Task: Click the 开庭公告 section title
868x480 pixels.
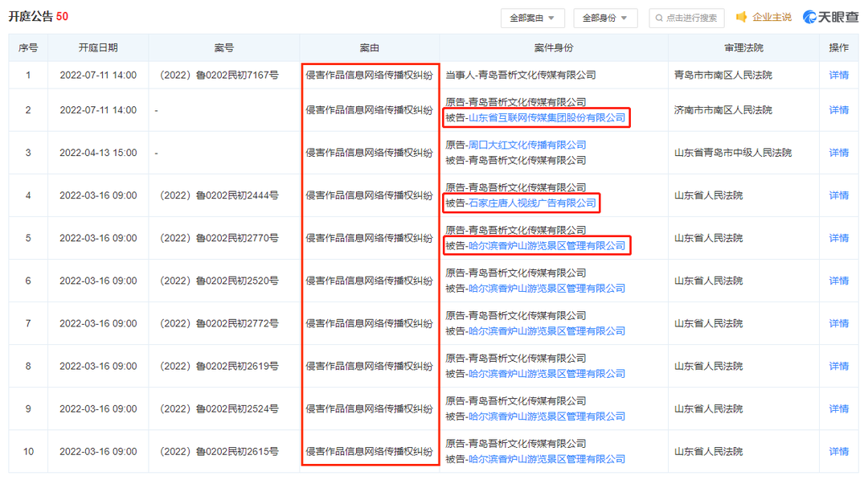Action: [x=31, y=17]
